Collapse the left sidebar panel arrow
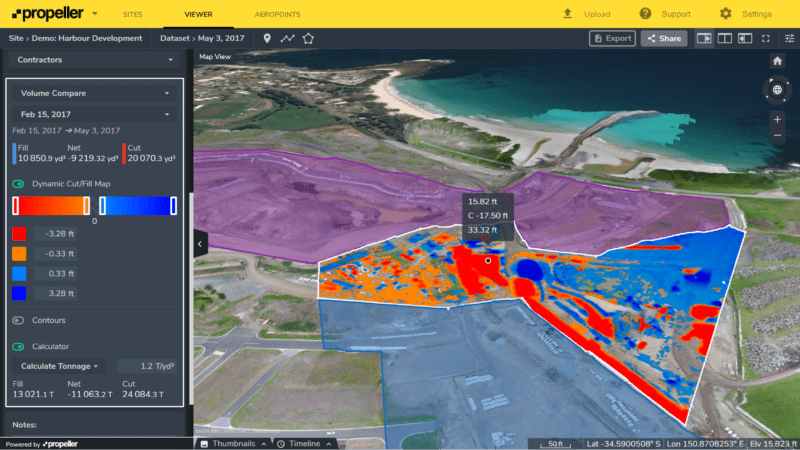The height and width of the screenshot is (450, 800). tap(200, 244)
